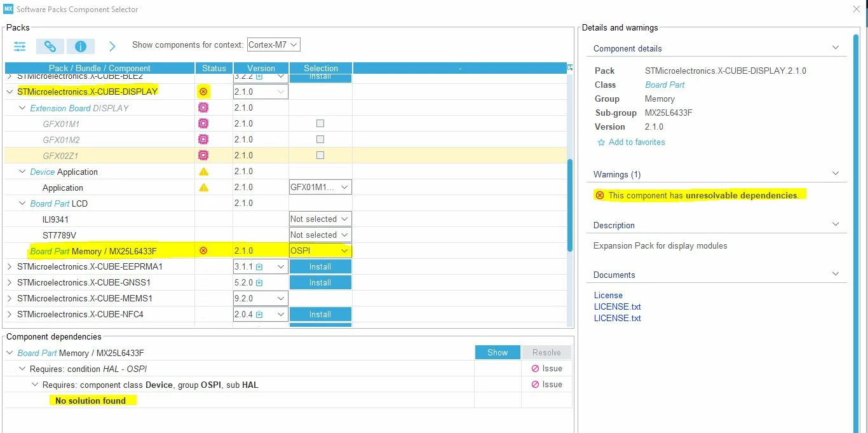Open the ST7789V Not selected dropdown
This screenshot has width=868, height=433.
320,235
